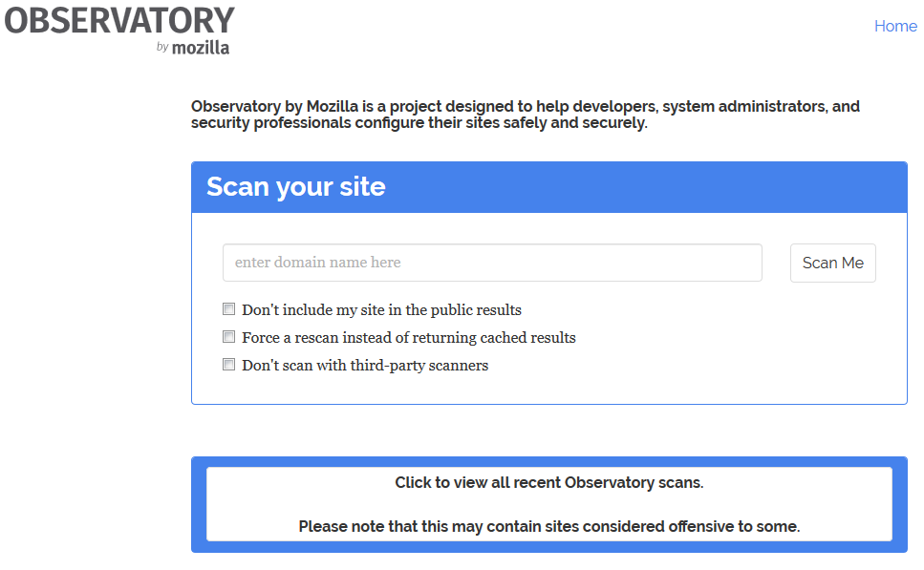This screenshot has height=570, width=924.
Task: Click the Observatory by Mozilla intro paragraph
Action: tap(525, 115)
